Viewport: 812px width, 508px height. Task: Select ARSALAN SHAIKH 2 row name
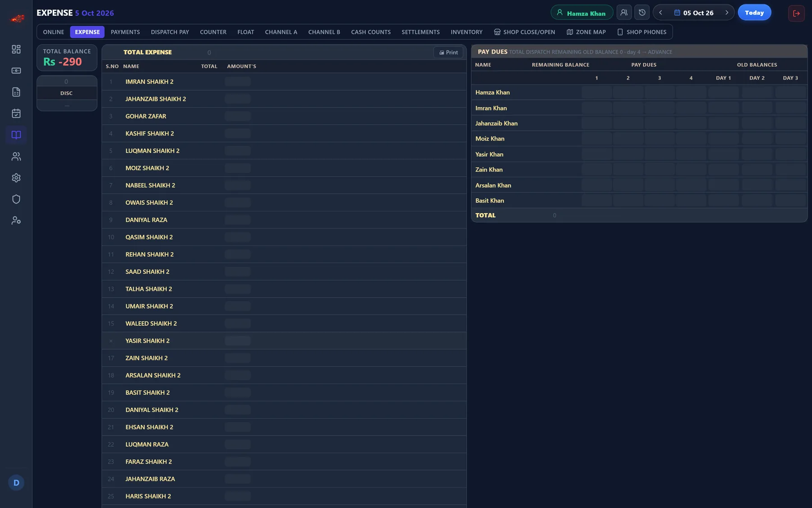coord(153,375)
